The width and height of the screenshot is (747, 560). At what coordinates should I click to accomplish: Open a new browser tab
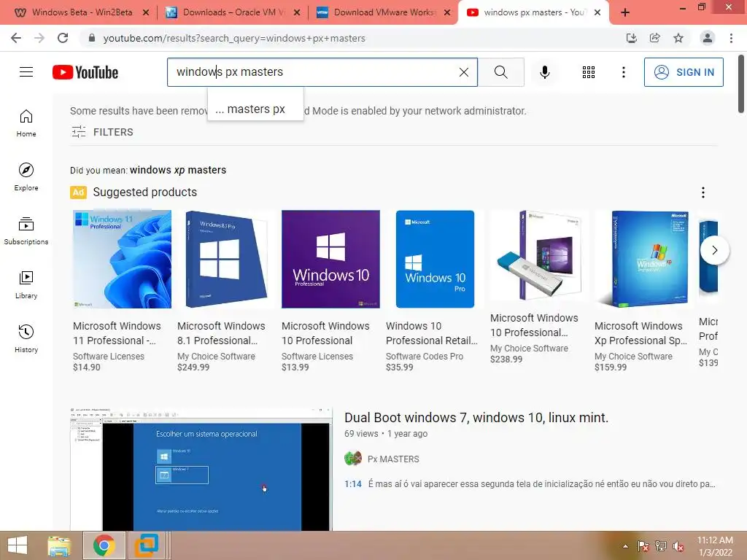pos(625,13)
